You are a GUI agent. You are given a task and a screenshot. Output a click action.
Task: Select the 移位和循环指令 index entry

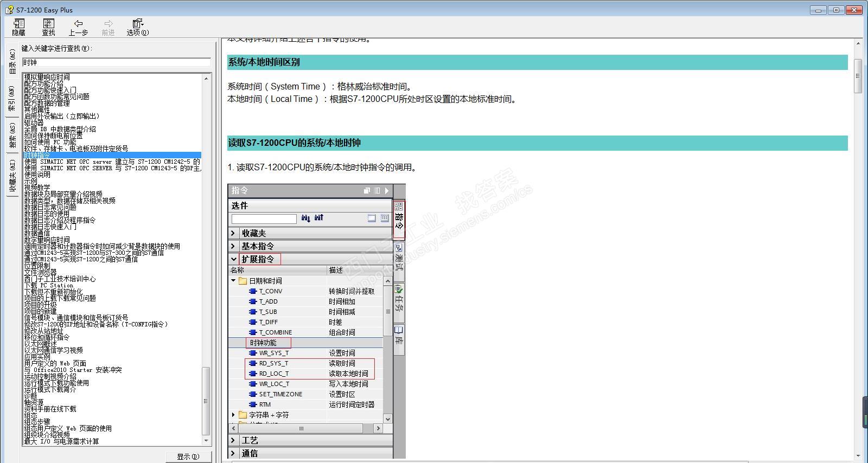(47, 337)
